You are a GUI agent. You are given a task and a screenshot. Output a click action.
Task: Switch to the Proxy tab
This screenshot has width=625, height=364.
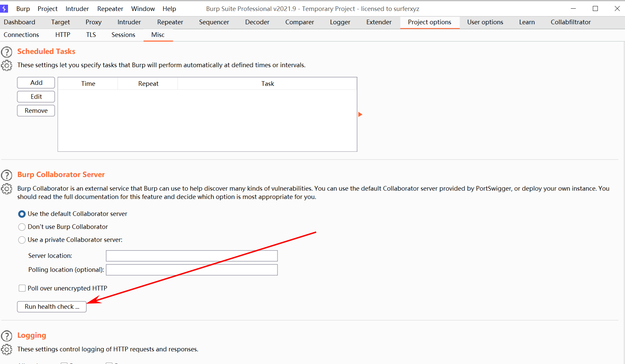(93, 22)
